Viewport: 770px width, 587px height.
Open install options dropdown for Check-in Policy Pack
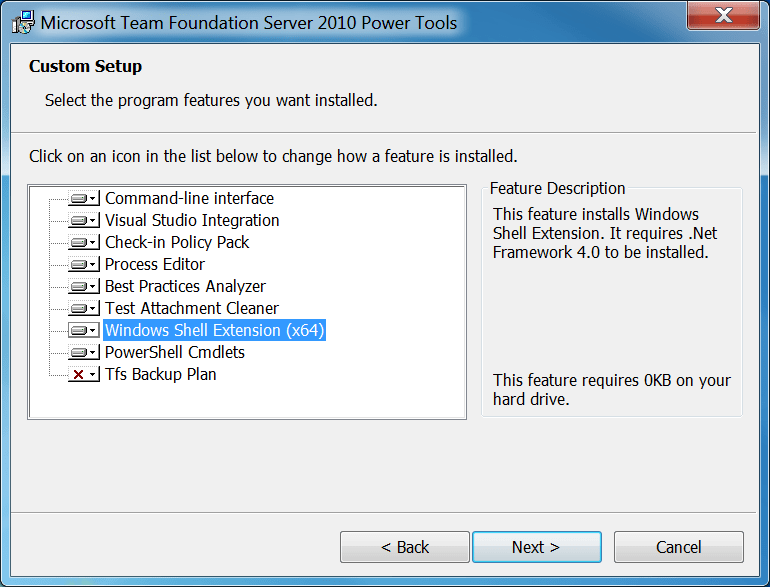tap(83, 243)
